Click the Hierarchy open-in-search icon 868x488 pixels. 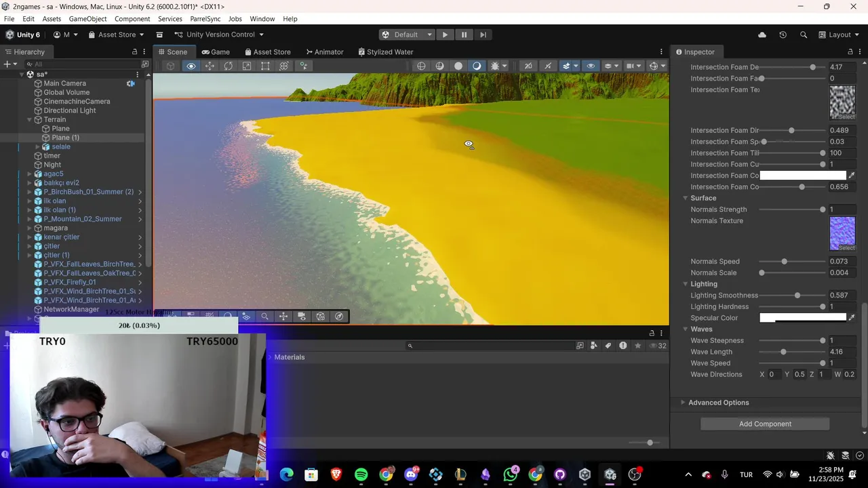pyautogui.click(x=145, y=64)
